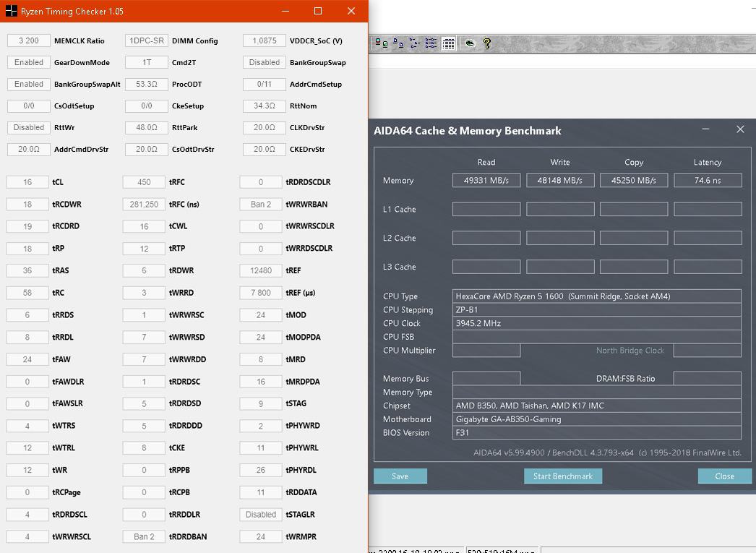756x553 pixels.
Task: Click the Memory Write result 48148 MB/s
Action: [x=560, y=180]
